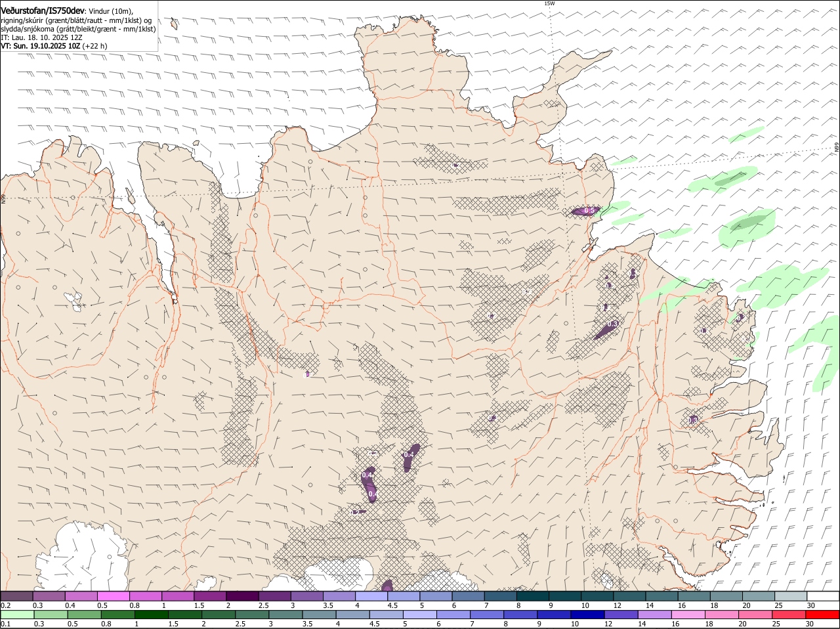Select the navy rain swatch between 10 and 12

pos(587,615)
